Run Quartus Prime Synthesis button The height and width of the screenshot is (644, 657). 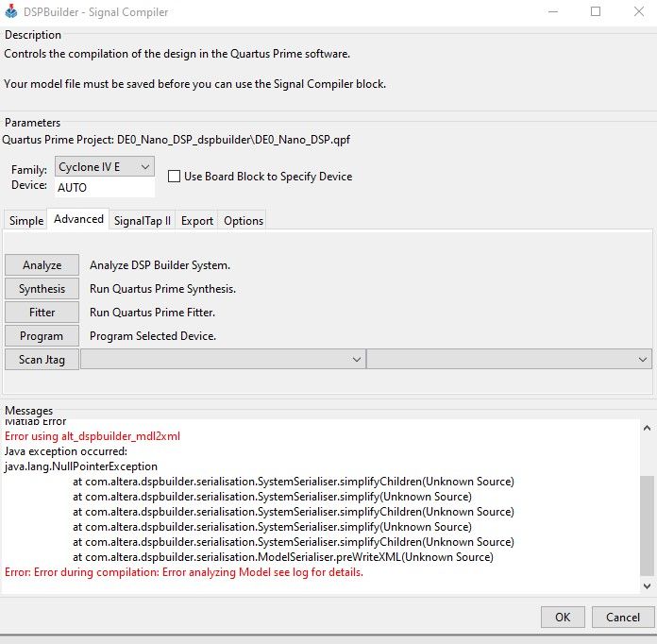[x=42, y=288]
